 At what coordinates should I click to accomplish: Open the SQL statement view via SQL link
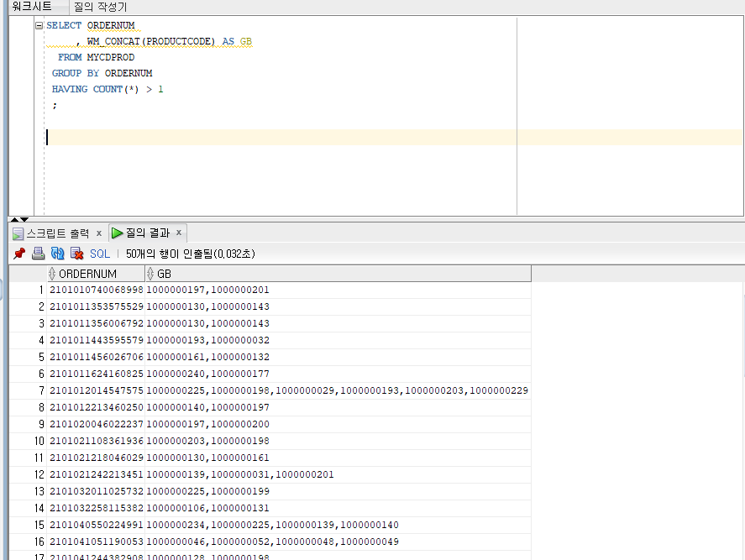coord(99,254)
